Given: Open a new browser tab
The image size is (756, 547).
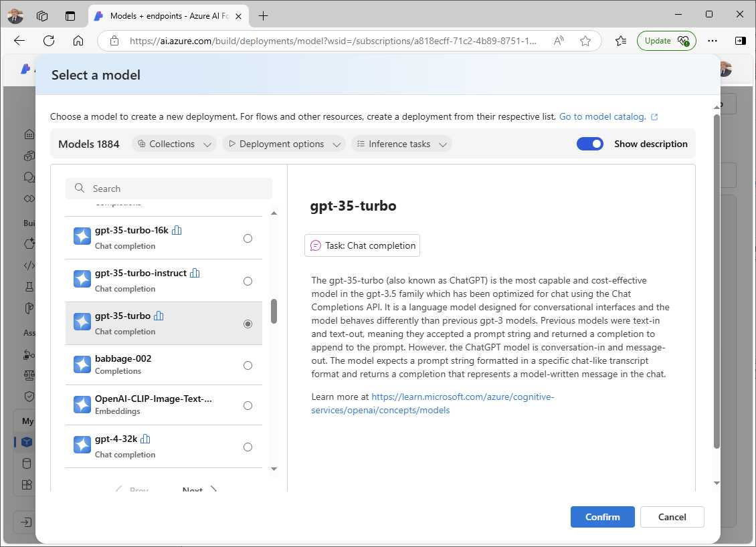Looking at the screenshot, I should 263,16.
